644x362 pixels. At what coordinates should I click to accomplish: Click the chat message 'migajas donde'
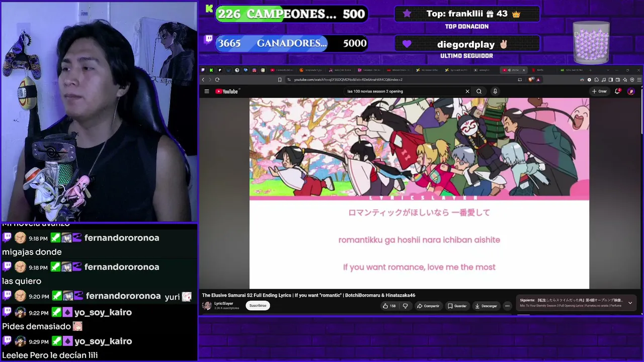point(32,252)
